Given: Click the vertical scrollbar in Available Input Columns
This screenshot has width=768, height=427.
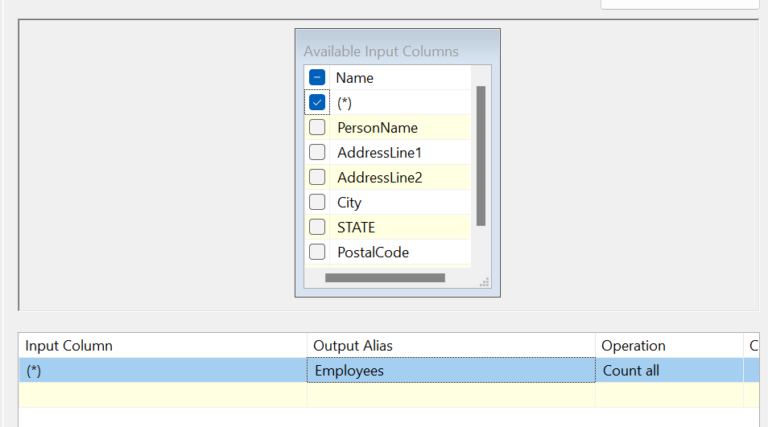Looking at the screenshot, I should (x=481, y=155).
